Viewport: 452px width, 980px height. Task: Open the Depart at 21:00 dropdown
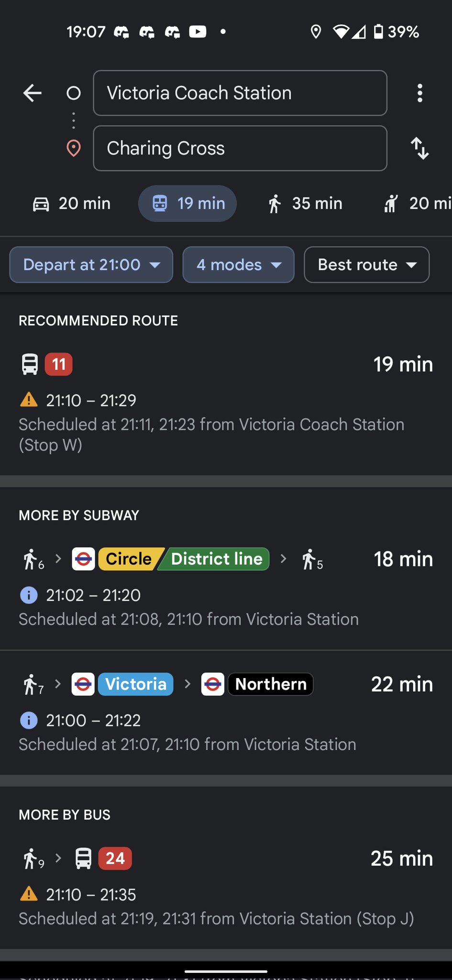tap(91, 265)
